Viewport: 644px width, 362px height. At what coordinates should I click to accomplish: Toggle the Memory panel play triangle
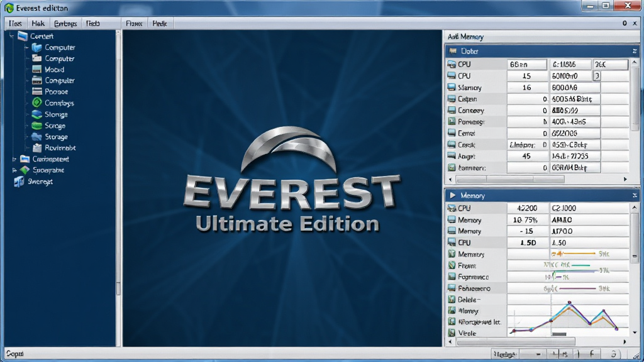pyautogui.click(x=453, y=195)
